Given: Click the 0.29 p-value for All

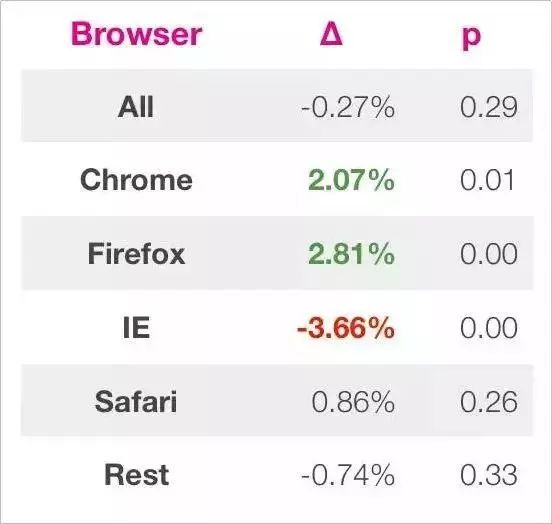Looking at the screenshot, I should click(489, 107).
